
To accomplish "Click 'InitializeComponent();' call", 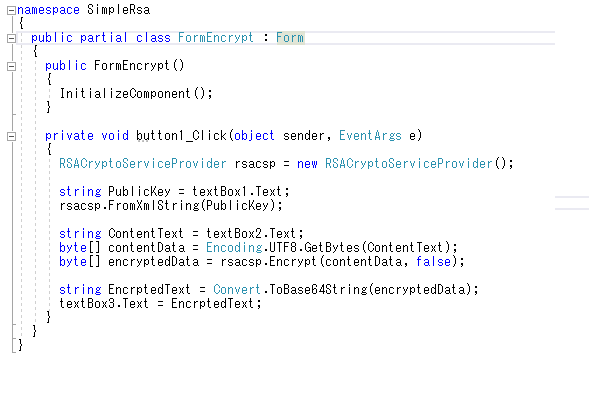I will coord(136,94).
